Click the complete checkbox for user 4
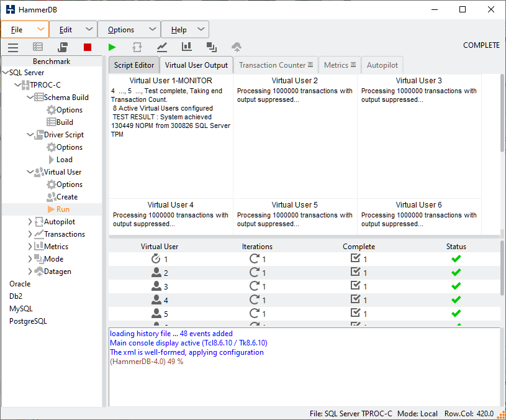 tap(355, 299)
